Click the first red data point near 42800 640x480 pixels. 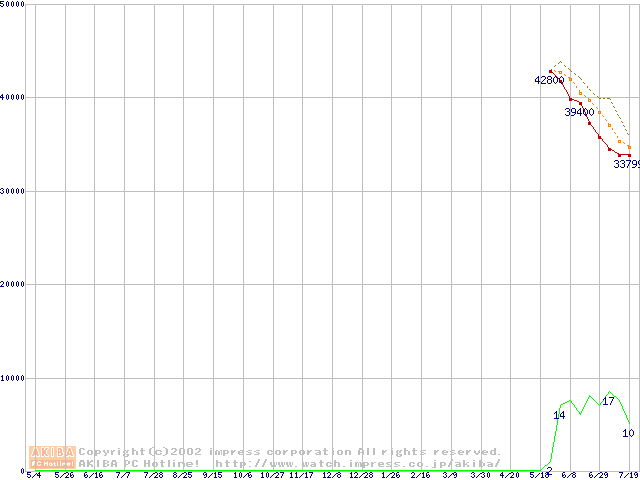[x=551, y=71]
